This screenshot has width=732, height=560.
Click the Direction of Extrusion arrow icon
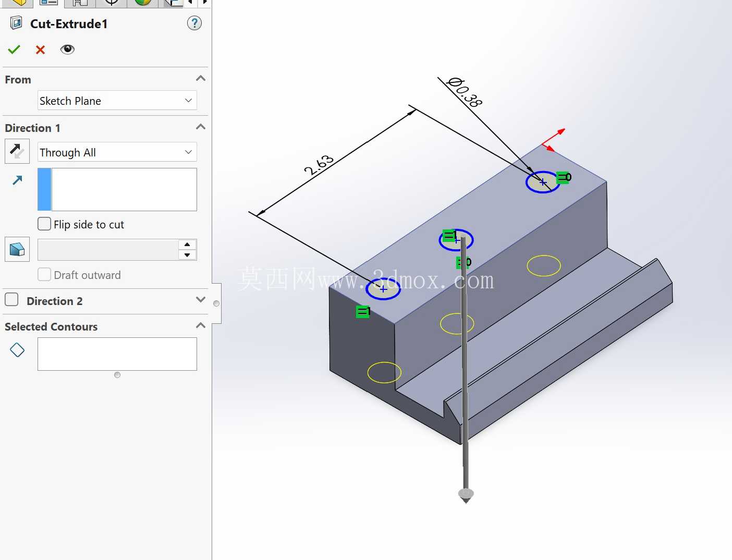point(17,180)
